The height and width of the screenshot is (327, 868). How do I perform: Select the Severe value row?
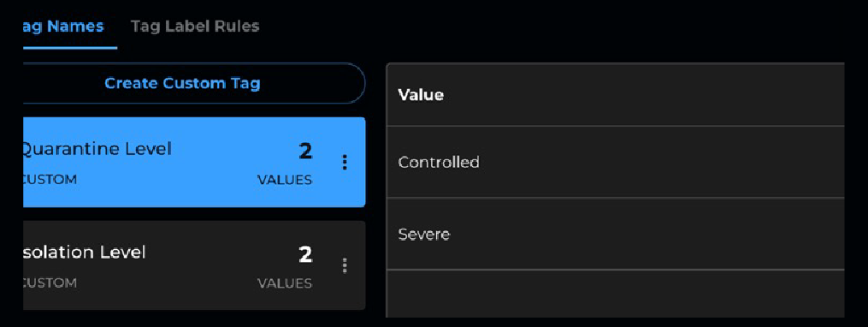click(x=615, y=234)
